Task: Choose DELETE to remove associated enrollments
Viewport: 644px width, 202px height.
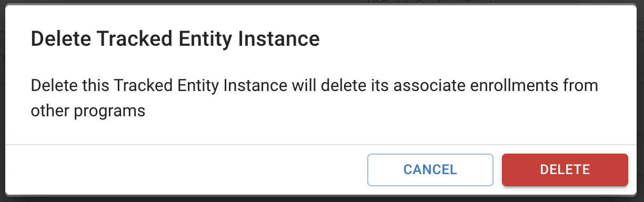Action: click(x=565, y=170)
